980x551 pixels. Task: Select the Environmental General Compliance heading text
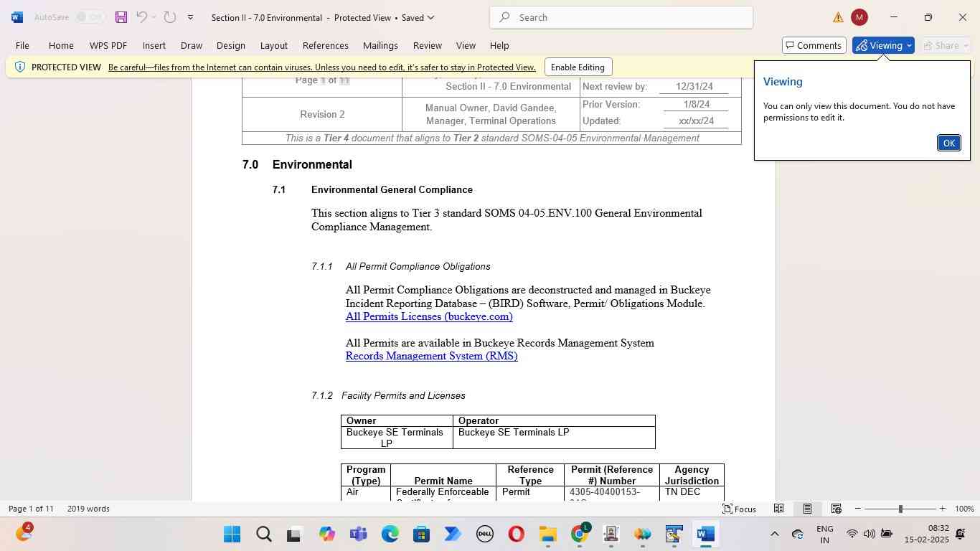tap(392, 190)
